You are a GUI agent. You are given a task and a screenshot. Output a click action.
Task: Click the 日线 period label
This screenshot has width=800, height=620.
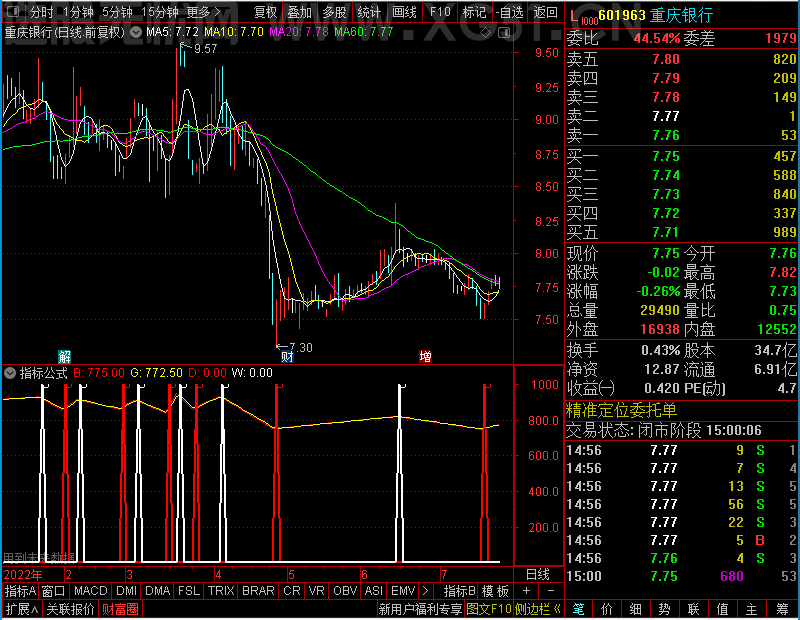pos(538,575)
